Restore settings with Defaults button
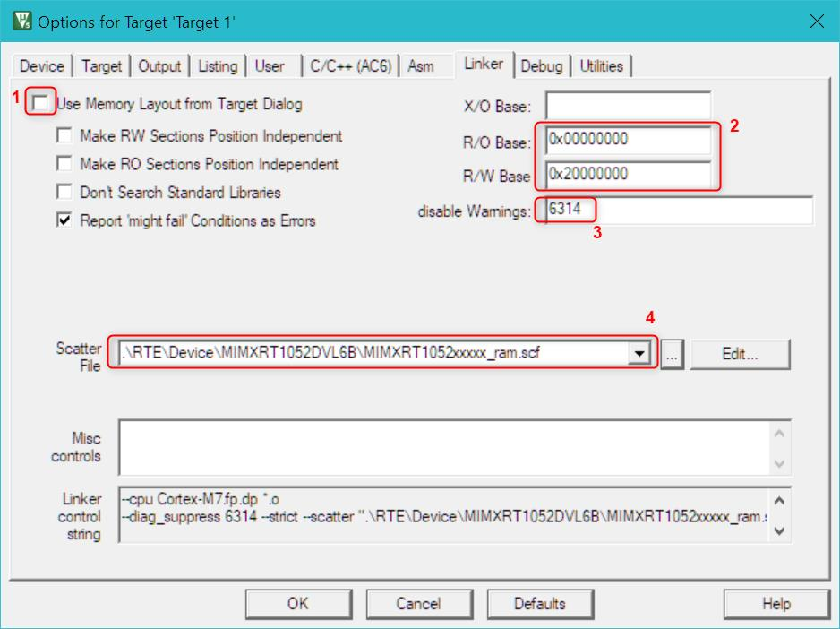This screenshot has height=629, width=840. (540, 604)
